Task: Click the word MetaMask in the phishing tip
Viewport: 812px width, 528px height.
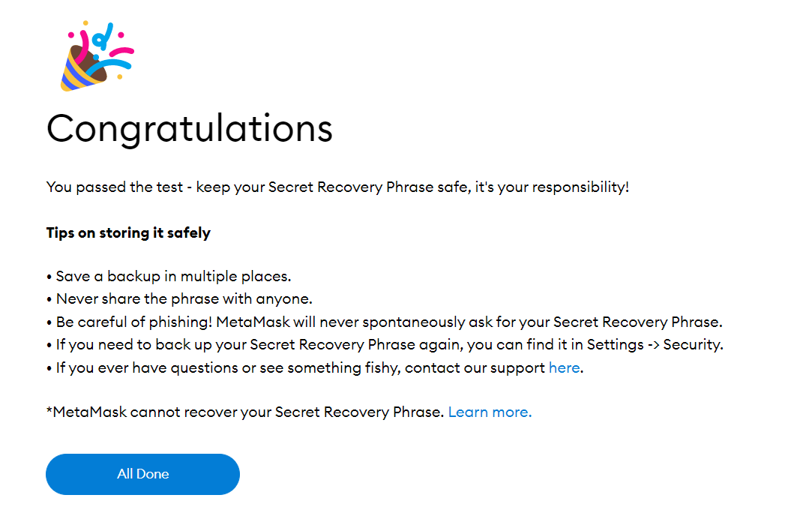Action: point(253,322)
